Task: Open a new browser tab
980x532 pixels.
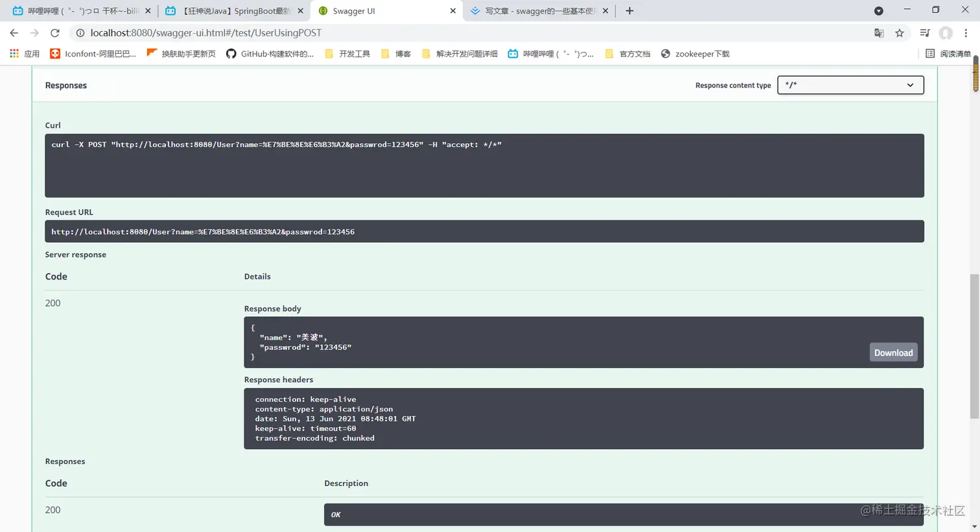Action: (629, 11)
